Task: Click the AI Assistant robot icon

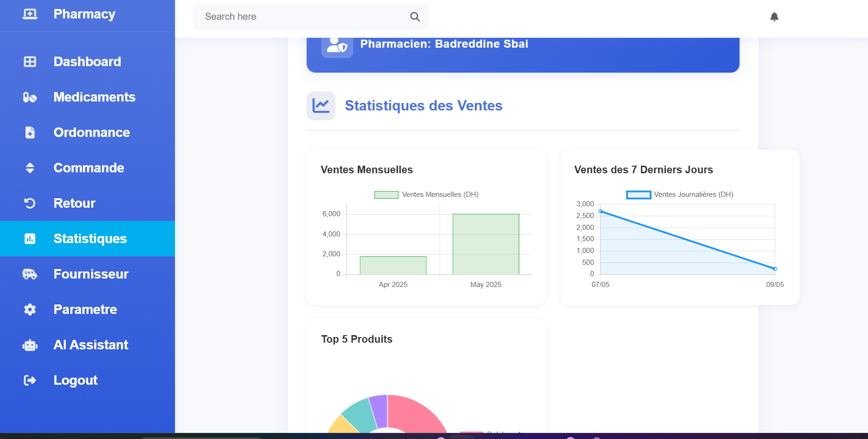Action: tap(30, 345)
